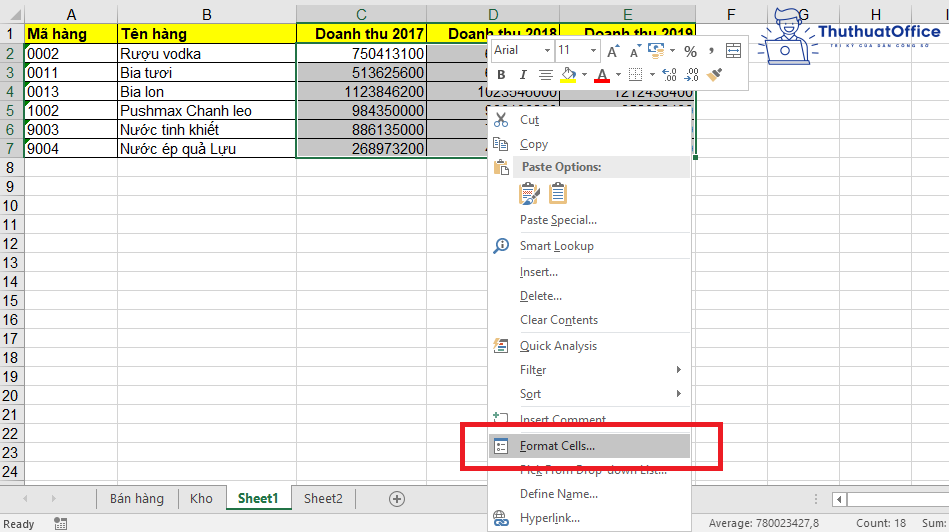Apply the yellow fill color bucket

[568, 75]
